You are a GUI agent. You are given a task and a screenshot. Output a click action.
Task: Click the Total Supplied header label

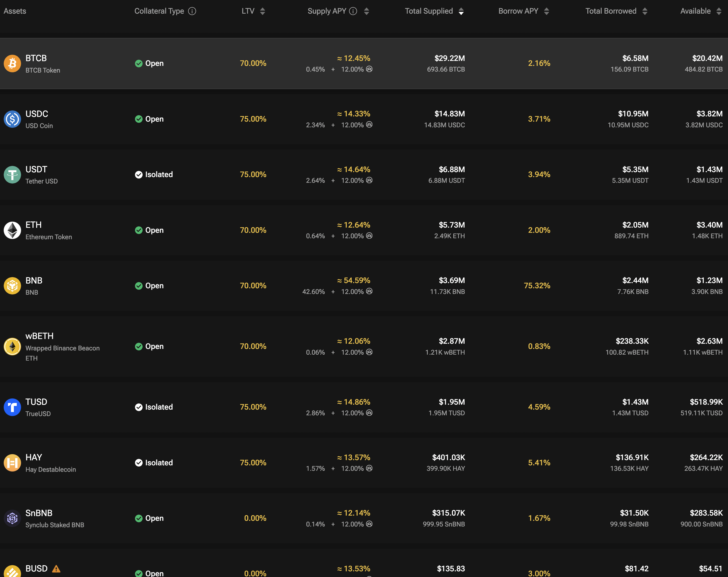(429, 11)
